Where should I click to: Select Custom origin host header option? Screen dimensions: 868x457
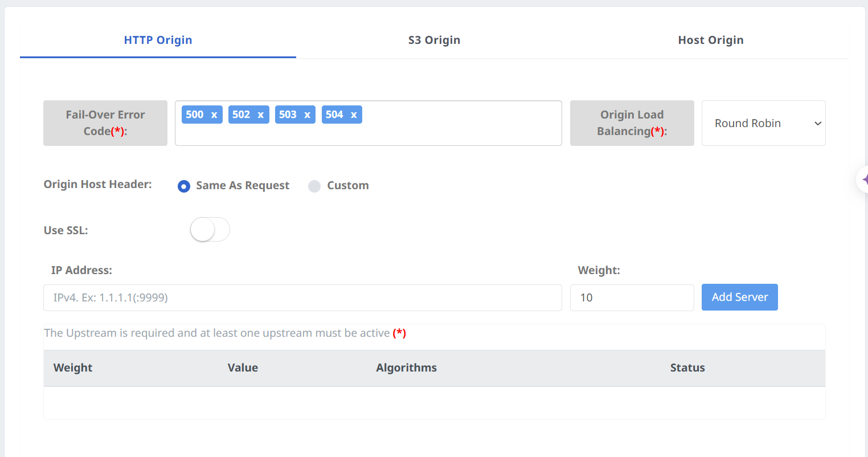pos(314,186)
